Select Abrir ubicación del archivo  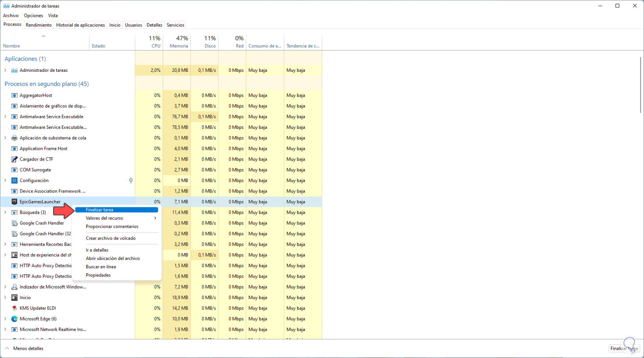click(117, 258)
